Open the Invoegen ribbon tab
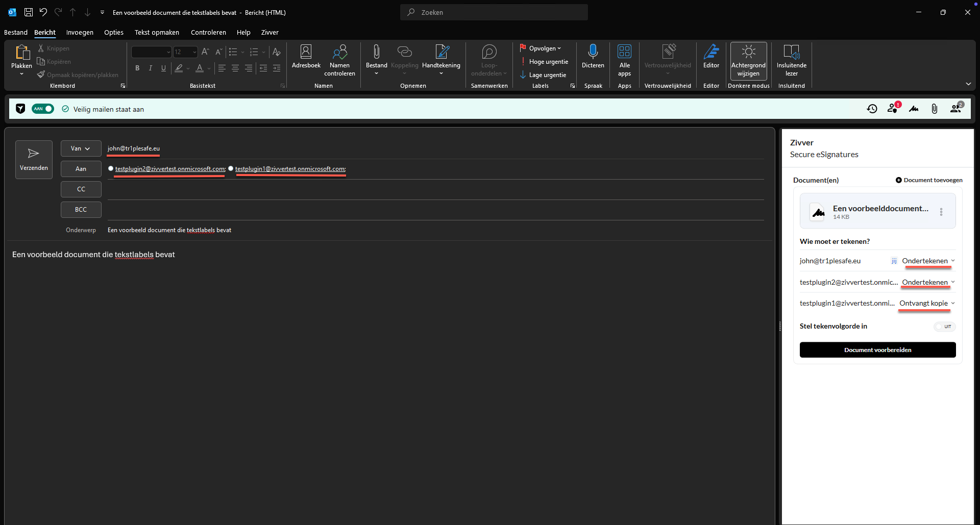The image size is (980, 525). pos(80,32)
